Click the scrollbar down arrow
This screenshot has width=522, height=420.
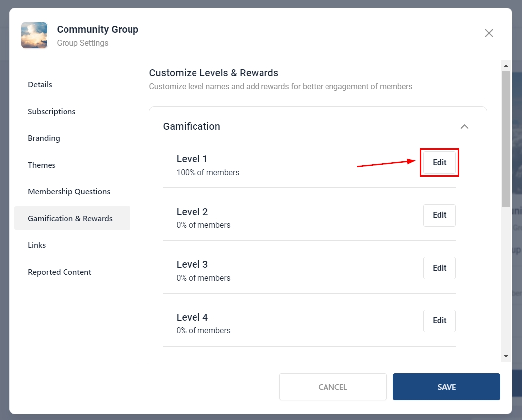[506, 356]
